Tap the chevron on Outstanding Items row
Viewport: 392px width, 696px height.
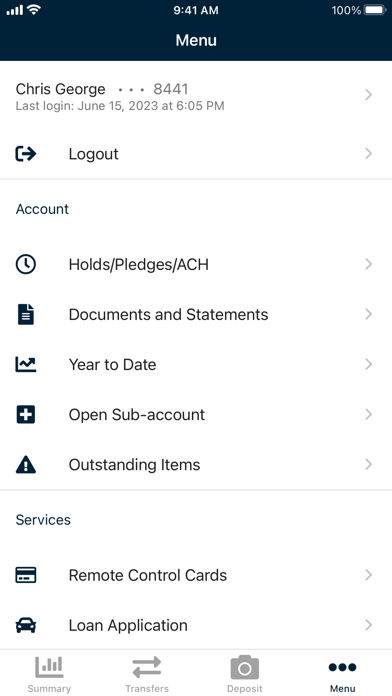click(x=368, y=465)
